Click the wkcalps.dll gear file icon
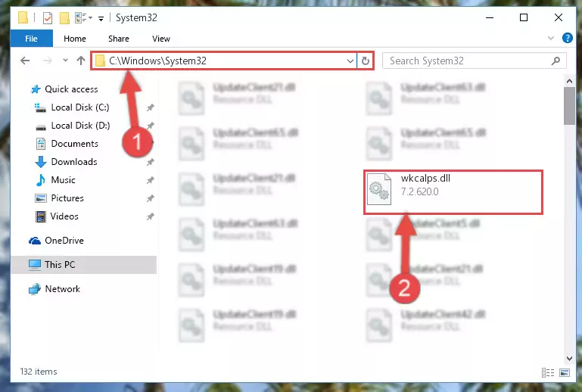The image size is (582, 392). (x=379, y=189)
